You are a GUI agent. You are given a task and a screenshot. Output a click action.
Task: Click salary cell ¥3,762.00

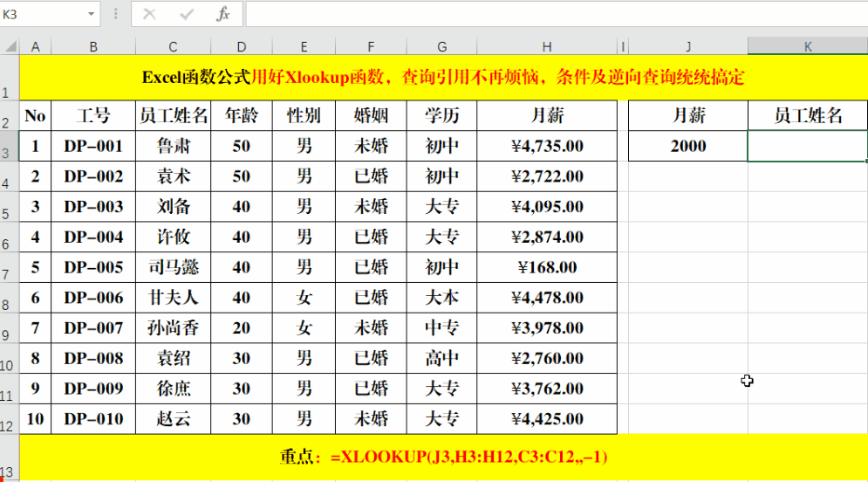pos(547,389)
